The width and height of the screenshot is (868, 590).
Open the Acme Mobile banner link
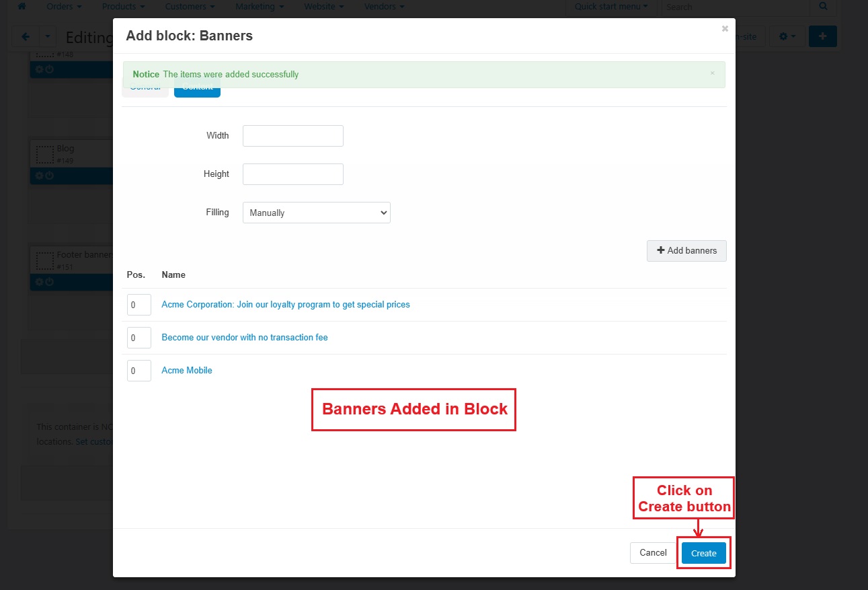click(187, 371)
